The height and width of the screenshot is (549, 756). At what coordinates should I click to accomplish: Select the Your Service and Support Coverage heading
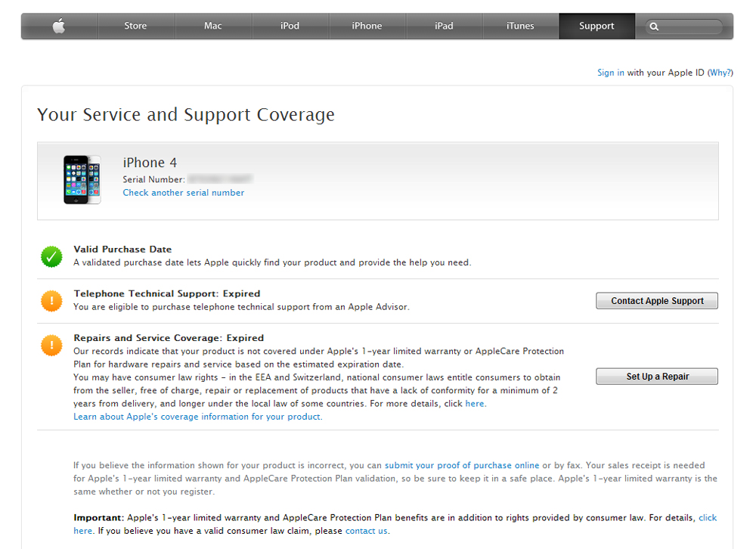186,115
